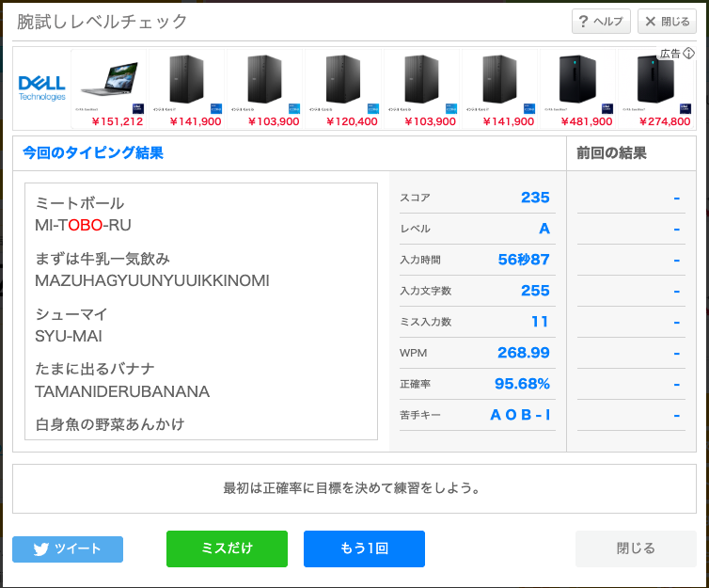This screenshot has width=709, height=588.
Task: Click the 正確率 value 95.68%
Action: [x=522, y=384]
